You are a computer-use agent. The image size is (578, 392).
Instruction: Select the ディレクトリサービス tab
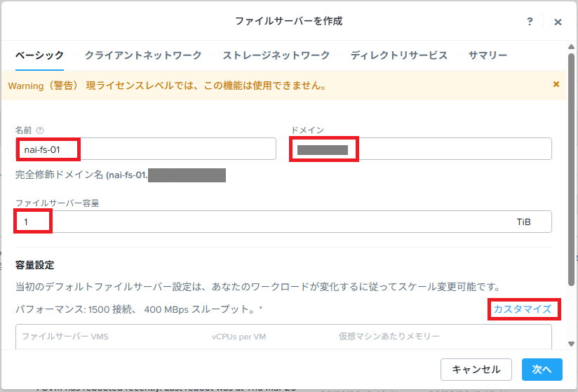[399, 55]
